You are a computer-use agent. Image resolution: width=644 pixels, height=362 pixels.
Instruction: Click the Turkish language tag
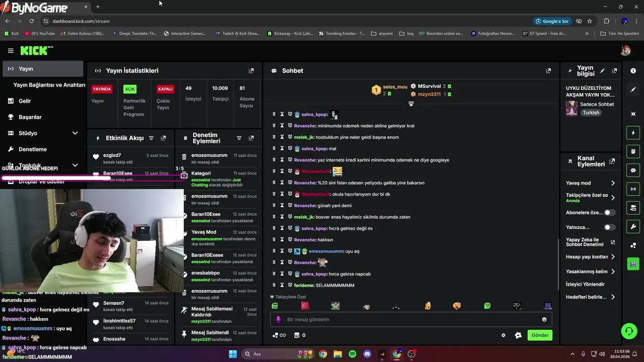591,113
